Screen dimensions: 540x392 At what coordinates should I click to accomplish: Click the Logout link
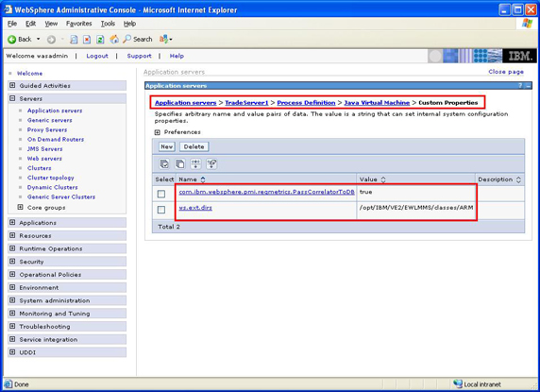tap(97, 56)
